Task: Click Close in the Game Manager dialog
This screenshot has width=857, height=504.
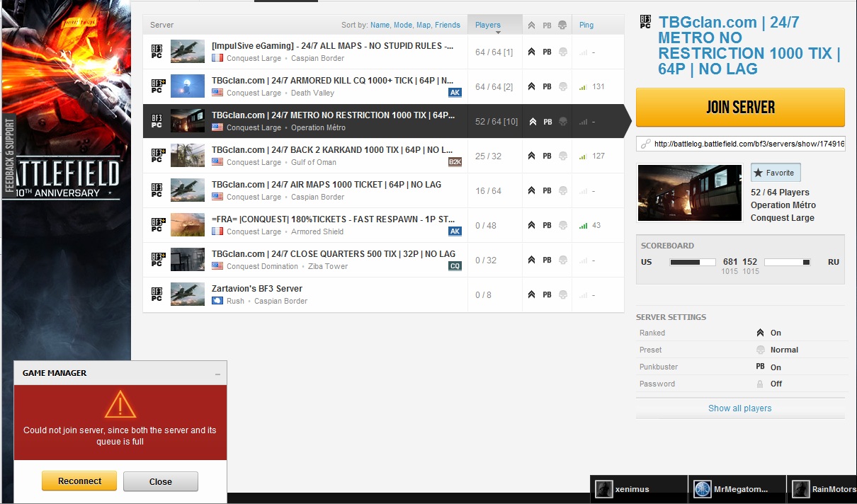Action: 161,481
